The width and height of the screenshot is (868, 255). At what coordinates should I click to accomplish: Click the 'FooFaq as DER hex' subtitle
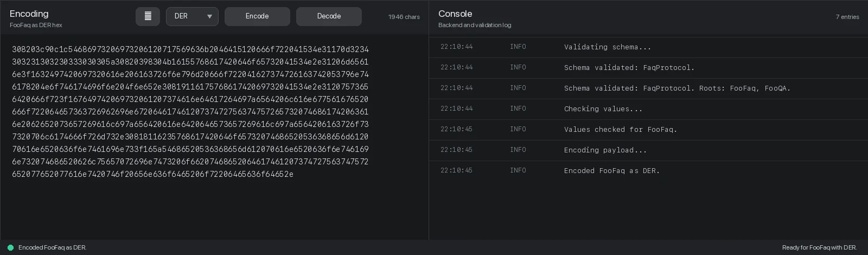pos(36,25)
